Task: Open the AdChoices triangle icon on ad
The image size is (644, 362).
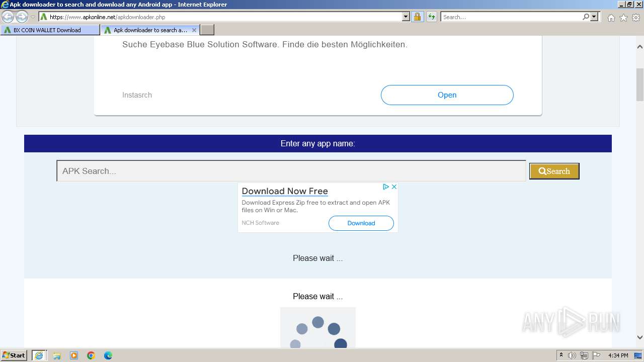Action: coord(386,187)
